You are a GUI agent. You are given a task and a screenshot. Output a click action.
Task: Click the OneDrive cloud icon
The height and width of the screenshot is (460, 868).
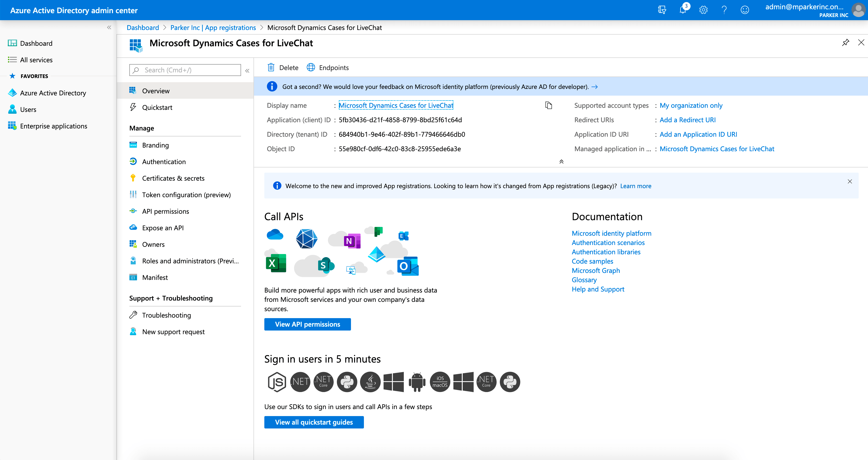[275, 234]
